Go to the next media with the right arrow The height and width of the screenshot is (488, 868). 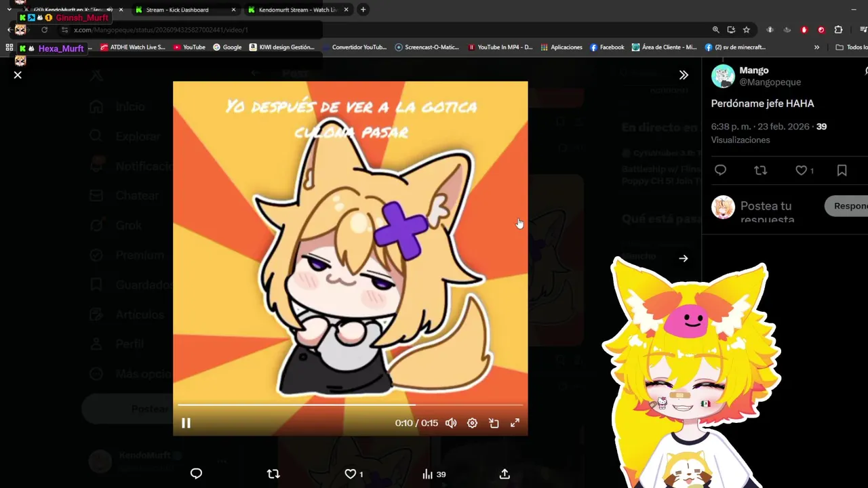click(684, 258)
